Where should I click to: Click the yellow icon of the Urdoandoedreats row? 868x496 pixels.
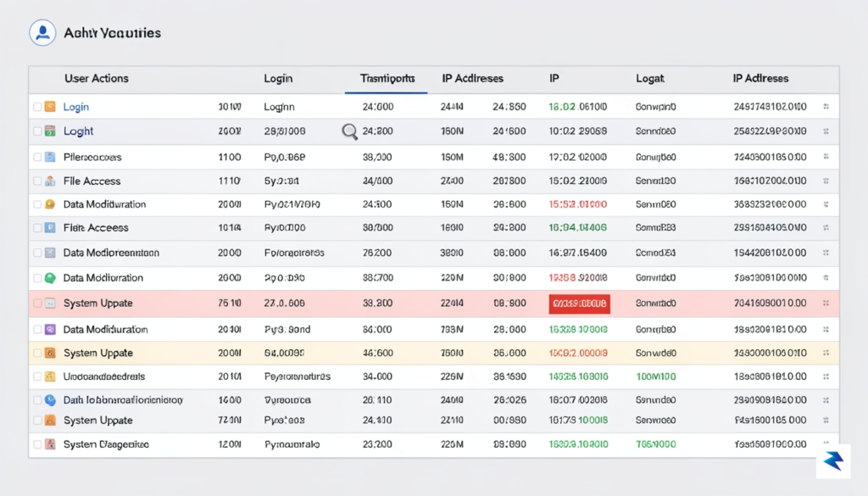(50, 376)
